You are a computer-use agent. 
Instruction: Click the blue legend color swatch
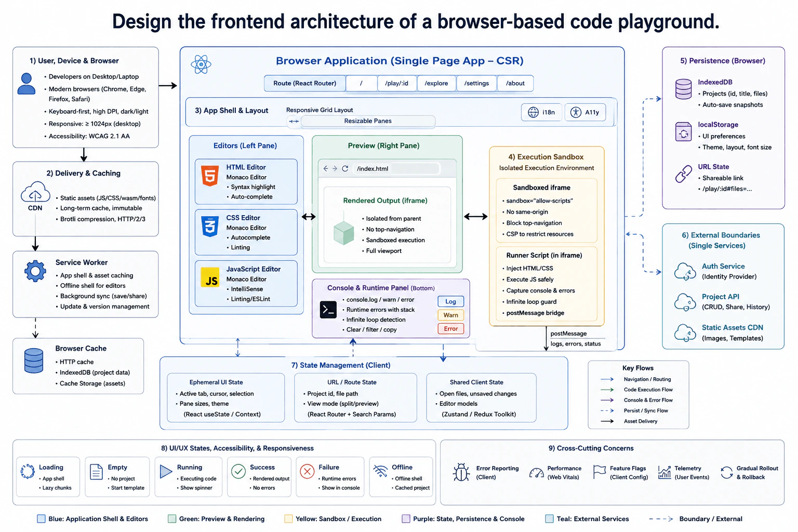tap(42, 518)
